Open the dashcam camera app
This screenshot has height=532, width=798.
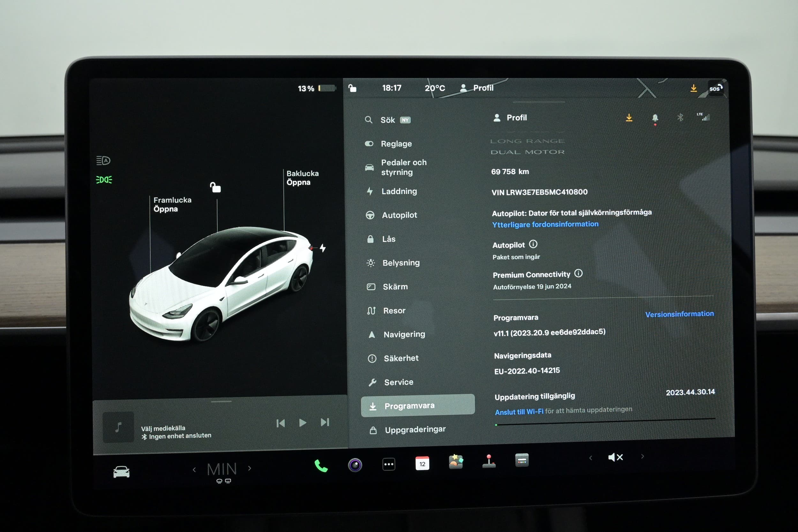[355, 465]
